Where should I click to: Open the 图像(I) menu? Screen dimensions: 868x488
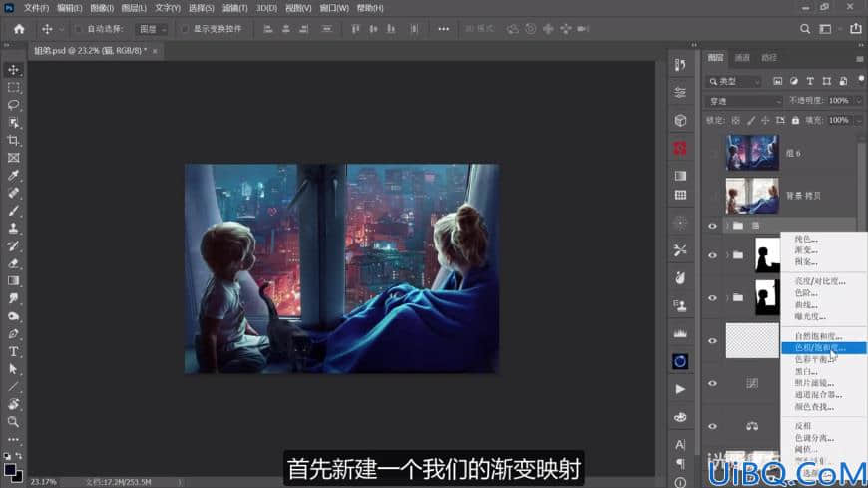102,8
